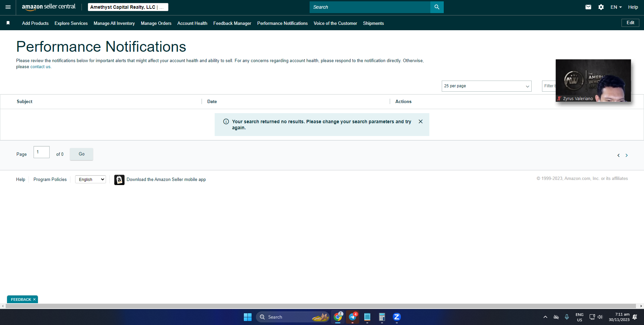The width and height of the screenshot is (644, 325).
Task: Open the notifications bell in tray
Action: pos(635,317)
